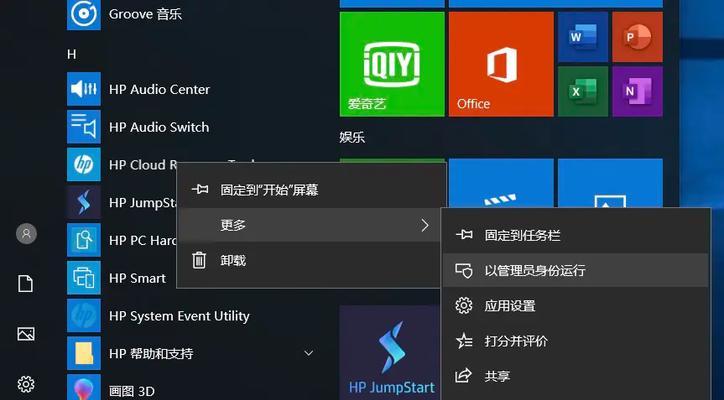Click the Groove 音乐 label text

(145, 14)
